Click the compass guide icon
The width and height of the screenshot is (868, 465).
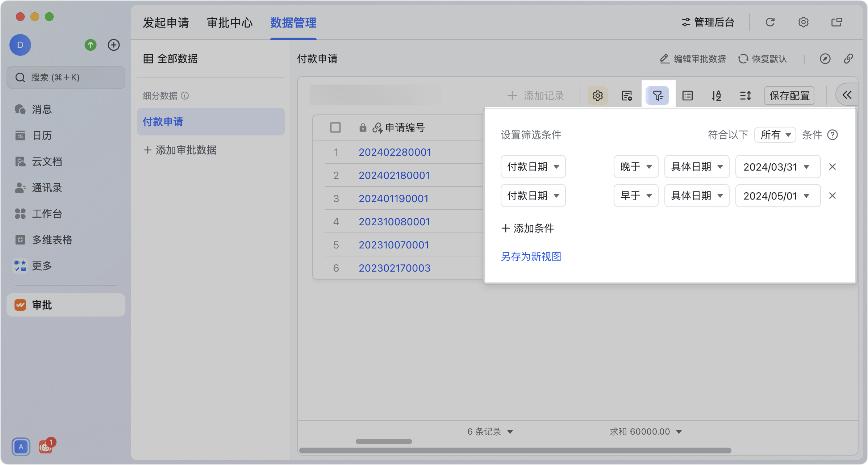click(825, 59)
